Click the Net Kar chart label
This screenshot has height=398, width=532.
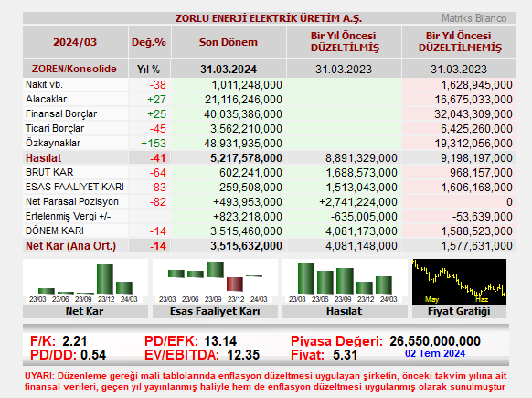[84, 311]
